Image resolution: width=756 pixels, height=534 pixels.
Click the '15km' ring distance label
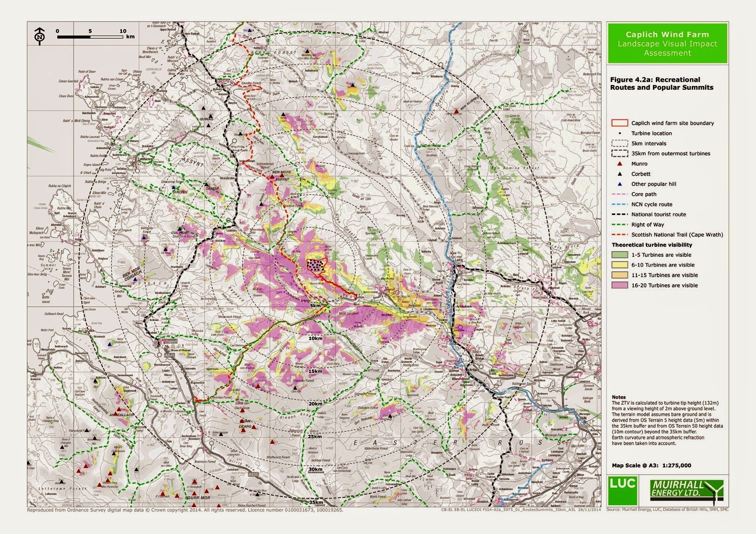pyautogui.click(x=316, y=371)
